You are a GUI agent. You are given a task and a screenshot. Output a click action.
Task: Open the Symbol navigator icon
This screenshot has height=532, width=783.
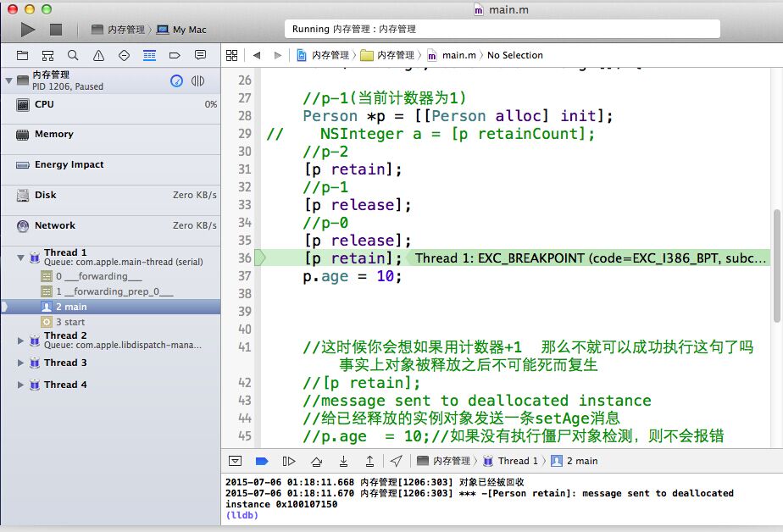[48, 55]
